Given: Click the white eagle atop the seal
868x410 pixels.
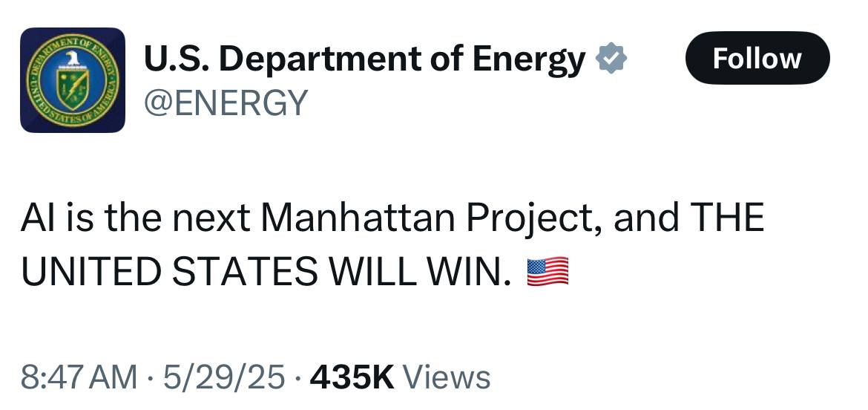Looking at the screenshot, I should coord(73,58).
